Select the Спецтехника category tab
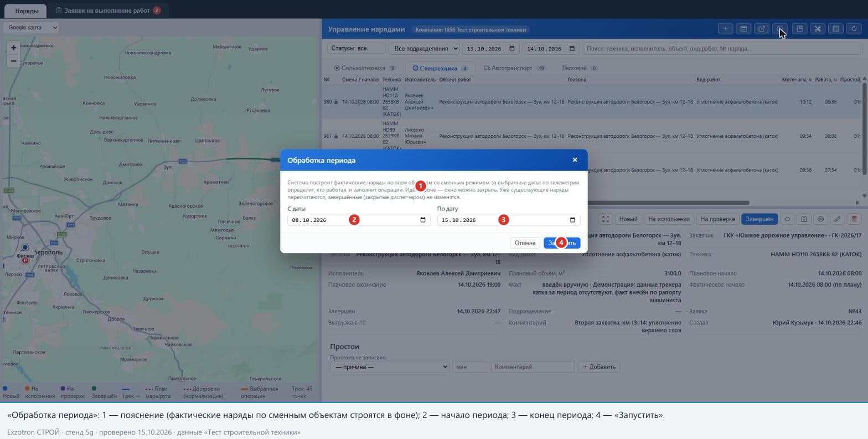868x439 pixels. point(441,68)
